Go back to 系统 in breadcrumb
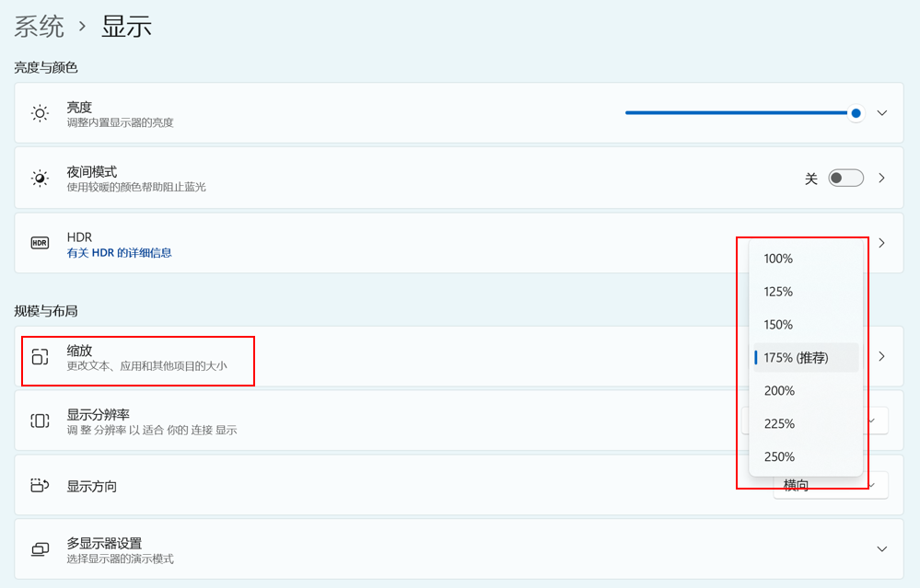920x588 pixels. 40,27
